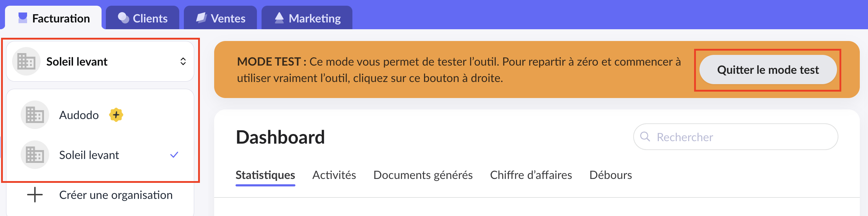Go to Chiffre d'affaires tab
The height and width of the screenshot is (216, 868).
click(531, 175)
